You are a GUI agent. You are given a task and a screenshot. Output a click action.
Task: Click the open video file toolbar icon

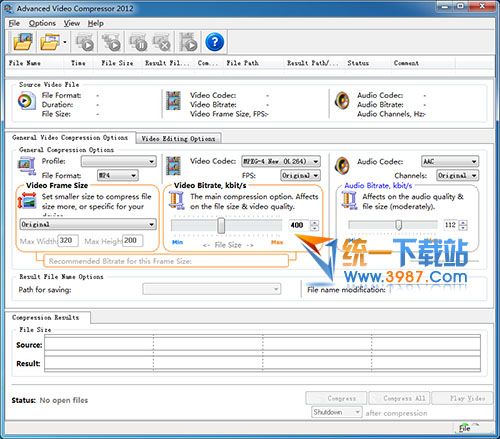(23, 42)
